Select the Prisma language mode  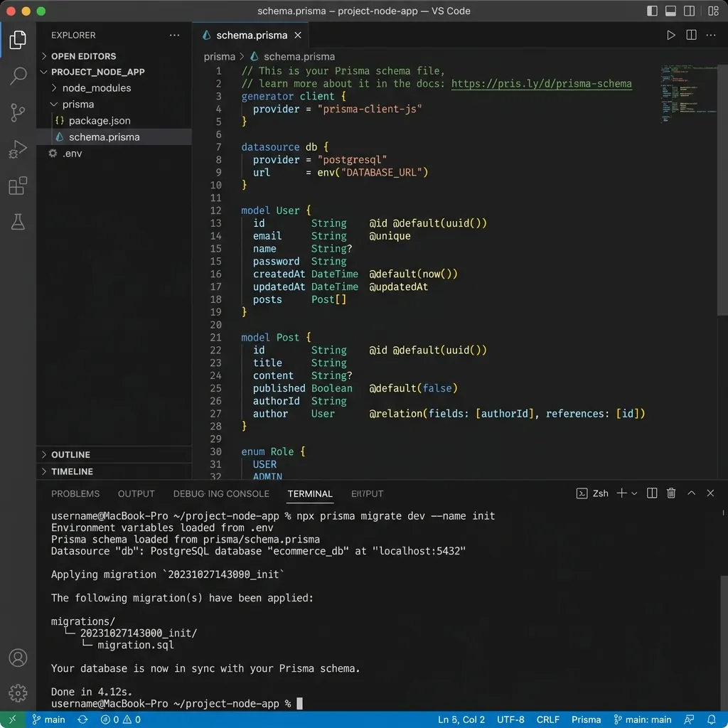coord(586,719)
